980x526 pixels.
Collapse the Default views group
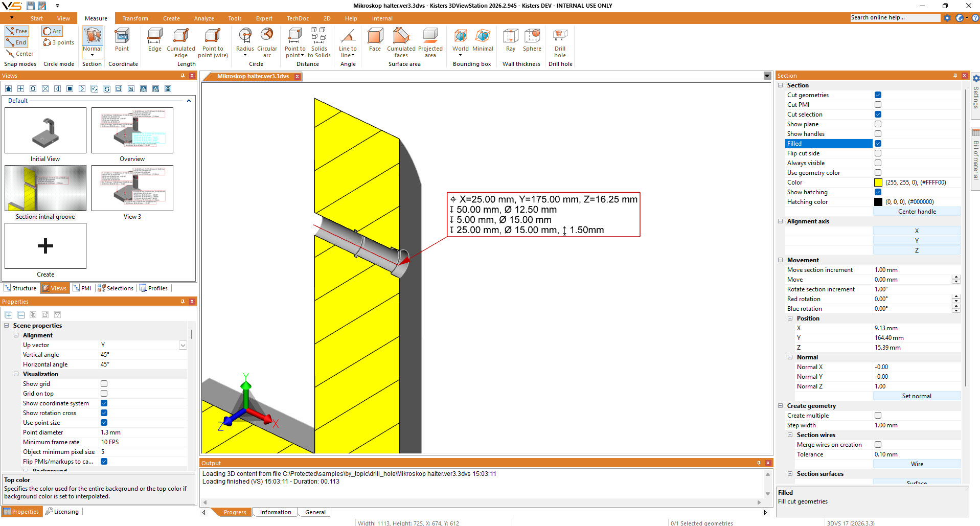(189, 101)
